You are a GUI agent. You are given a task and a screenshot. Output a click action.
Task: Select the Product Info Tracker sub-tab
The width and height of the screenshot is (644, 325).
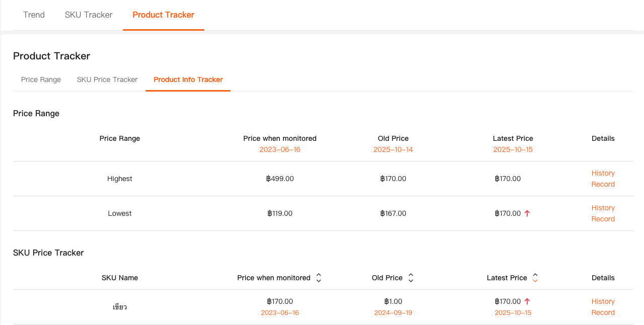(188, 79)
